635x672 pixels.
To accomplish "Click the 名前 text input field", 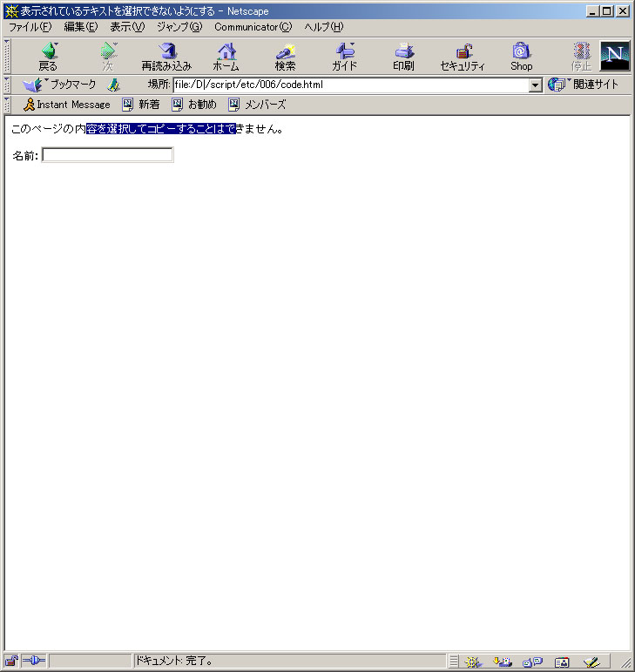I will (107, 155).
